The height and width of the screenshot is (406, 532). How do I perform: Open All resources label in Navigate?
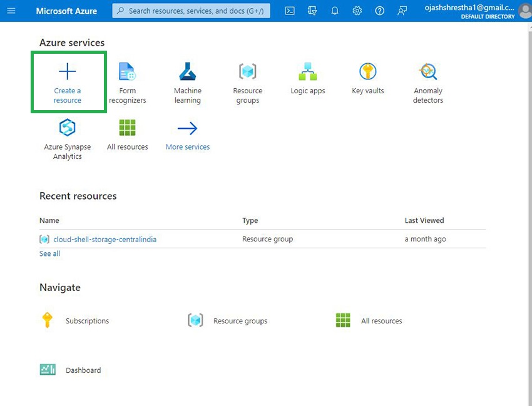(x=381, y=321)
